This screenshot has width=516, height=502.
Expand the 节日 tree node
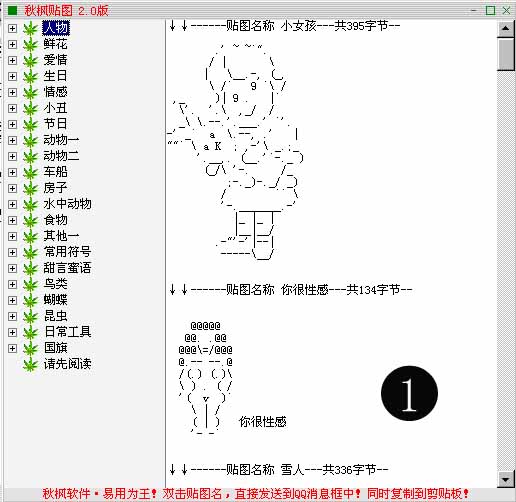pyautogui.click(x=12, y=124)
